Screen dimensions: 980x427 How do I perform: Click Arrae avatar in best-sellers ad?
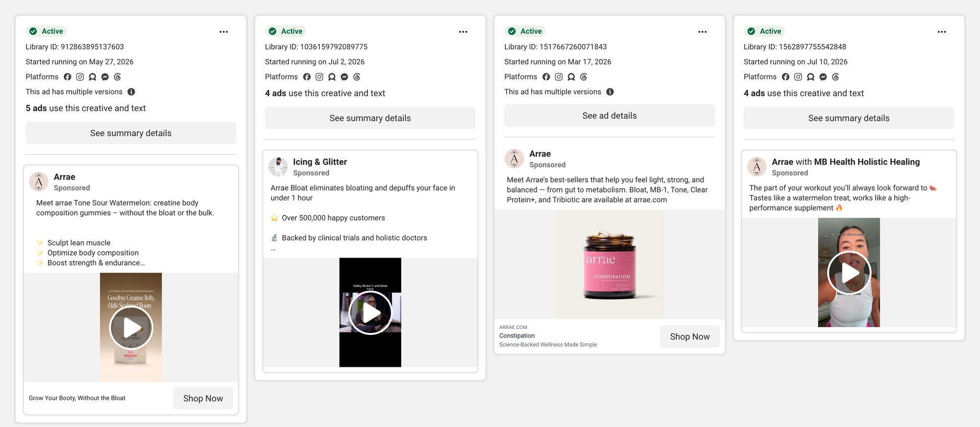pos(514,159)
